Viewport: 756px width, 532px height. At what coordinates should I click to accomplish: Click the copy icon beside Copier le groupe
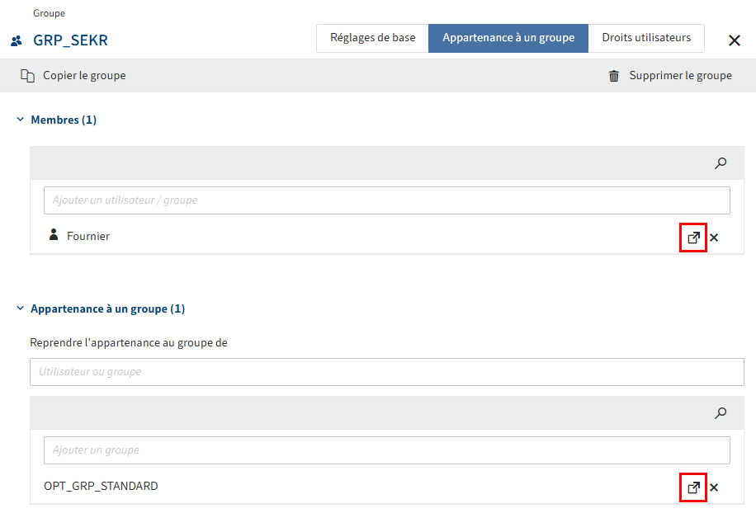click(x=27, y=76)
